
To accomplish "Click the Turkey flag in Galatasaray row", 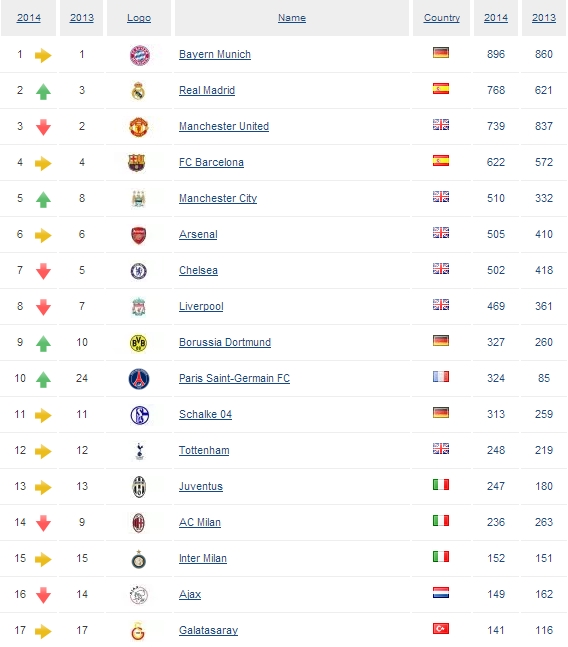I will (441, 629).
